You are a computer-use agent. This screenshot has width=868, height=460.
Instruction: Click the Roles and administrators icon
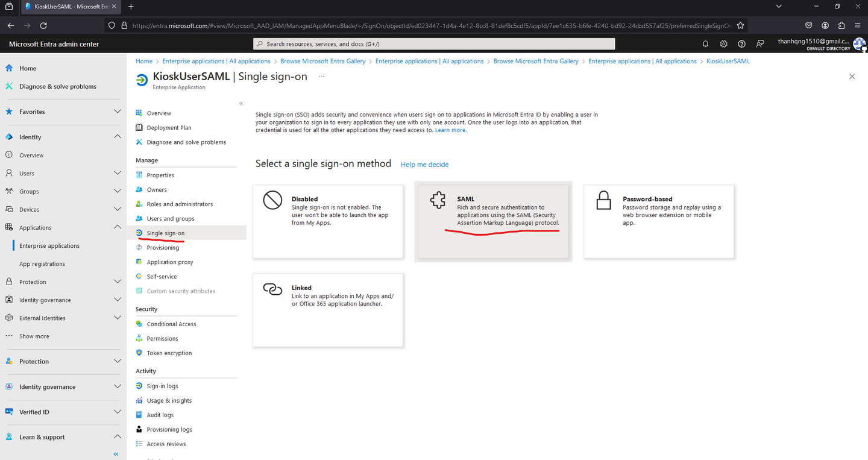[139, 204]
